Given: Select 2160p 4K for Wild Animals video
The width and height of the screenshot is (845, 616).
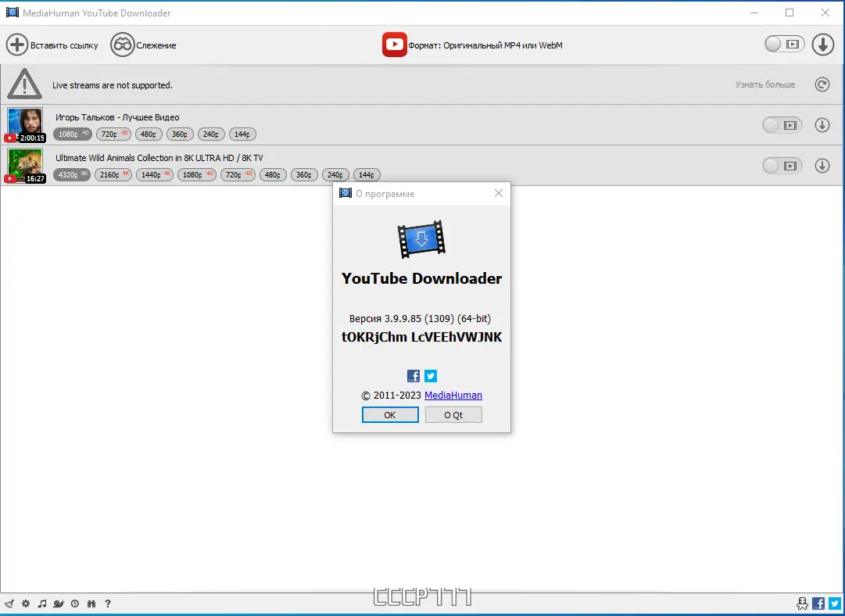Looking at the screenshot, I should (x=113, y=174).
